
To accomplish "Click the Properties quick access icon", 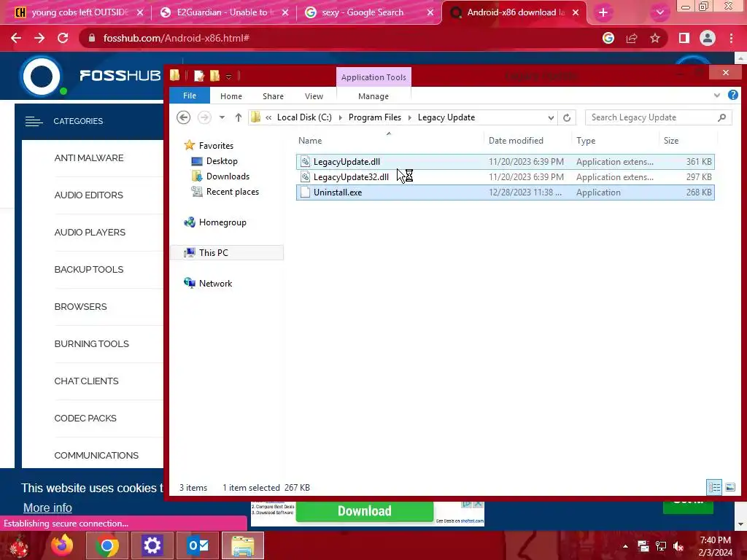I will click(199, 76).
